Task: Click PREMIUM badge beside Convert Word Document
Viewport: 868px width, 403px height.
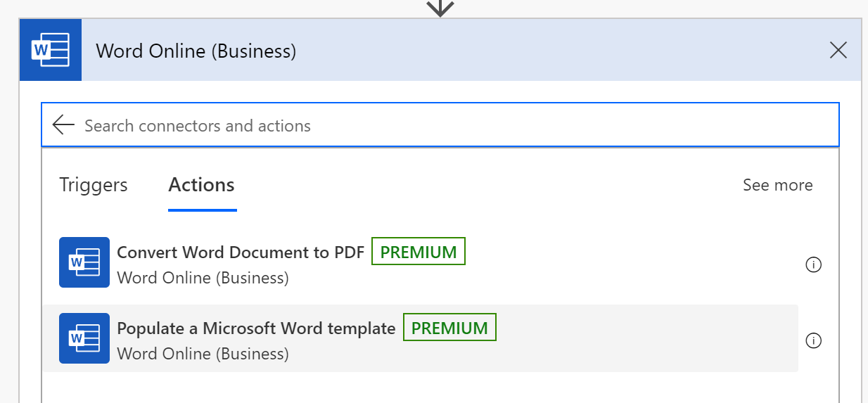Action: tap(419, 252)
